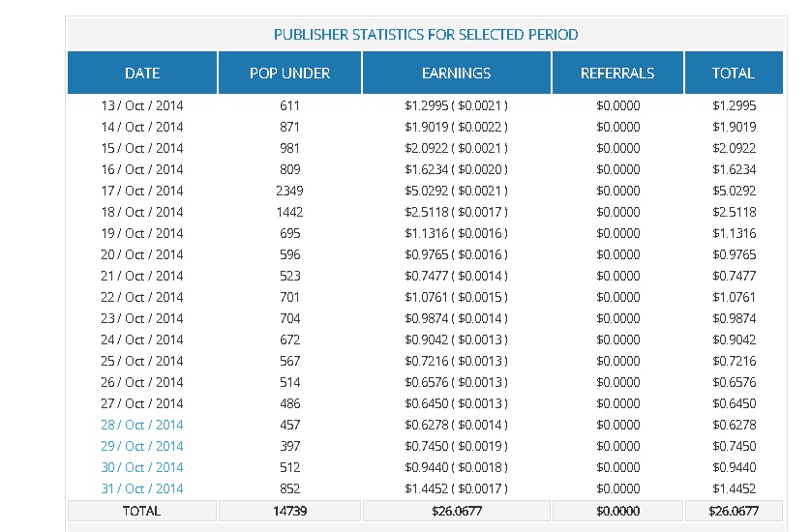
Task: Click the TOTAL column header
Action: click(734, 74)
